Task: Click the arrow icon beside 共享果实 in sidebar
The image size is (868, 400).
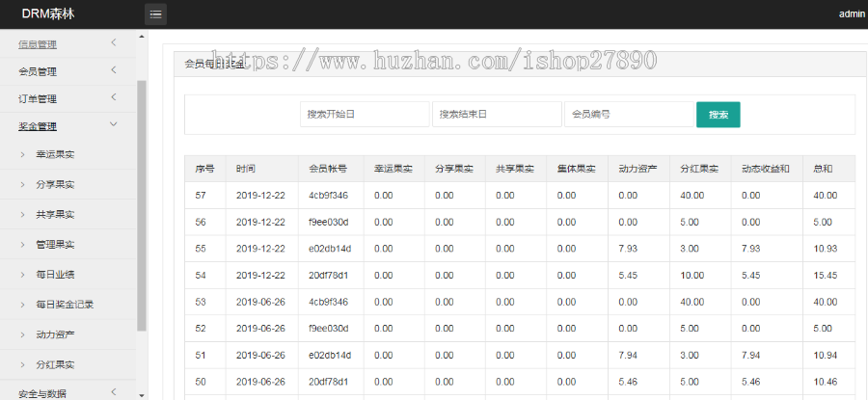Action: 22,215
